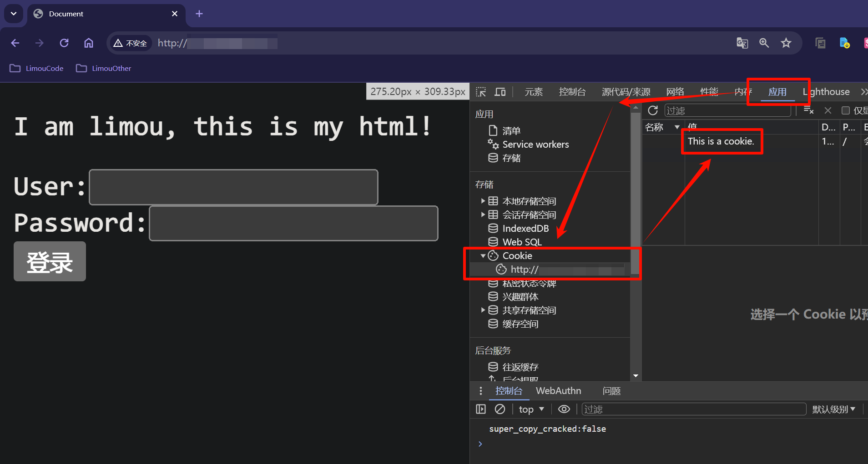The height and width of the screenshot is (464, 868).
Task: Click the 登录 login button
Action: pyautogui.click(x=50, y=261)
